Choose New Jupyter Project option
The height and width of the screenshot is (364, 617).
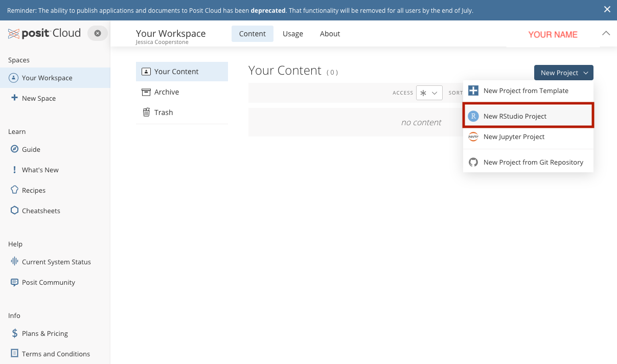514,136
